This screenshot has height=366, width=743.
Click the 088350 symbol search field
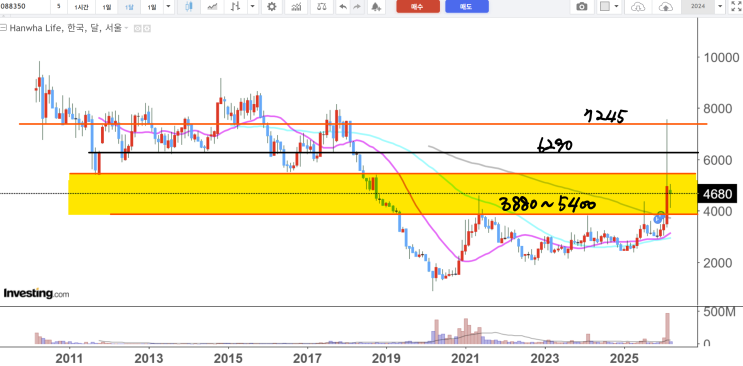tap(24, 7)
